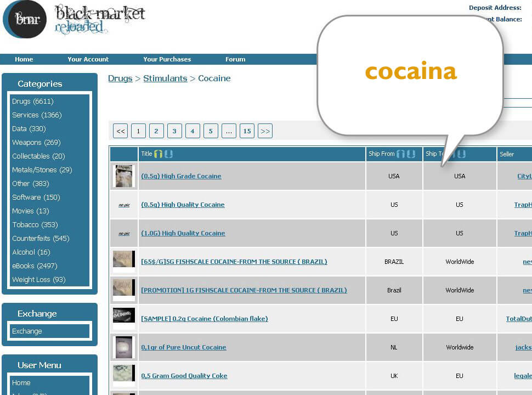The height and width of the screenshot is (395, 532).
Task: Open thumbnail of [SAMPLE] 0.2g Colombian flake row
Action: [x=124, y=318]
